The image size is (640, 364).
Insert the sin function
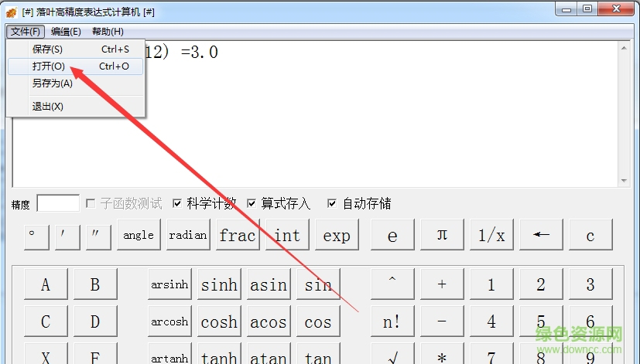point(318,284)
